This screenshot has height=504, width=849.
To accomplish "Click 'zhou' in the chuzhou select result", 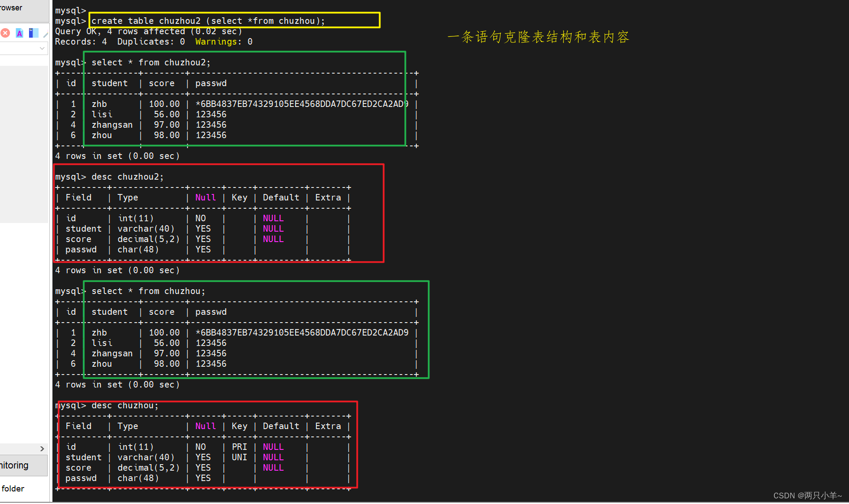I will tap(102, 364).
